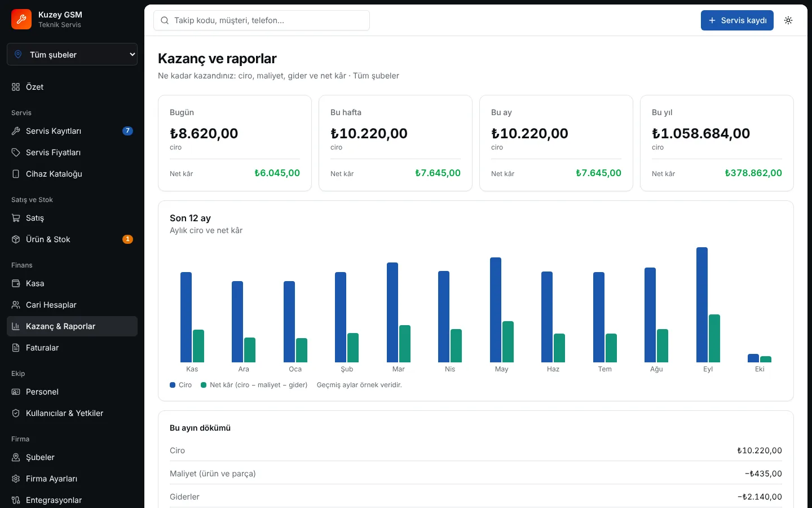Open Firma Ayarları gear icon
Viewport: 812px width, 508px height.
[x=16, y=479]
